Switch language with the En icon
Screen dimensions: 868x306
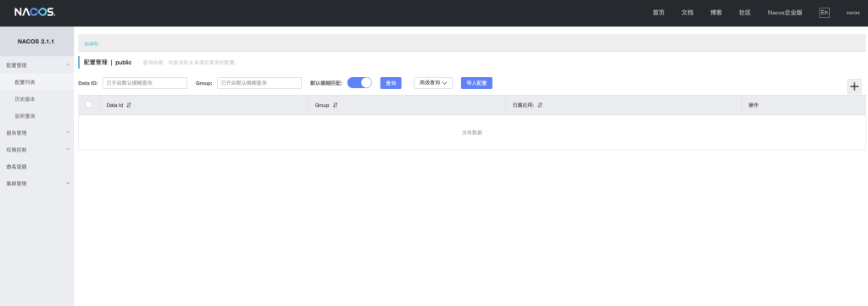pos(824,13)
